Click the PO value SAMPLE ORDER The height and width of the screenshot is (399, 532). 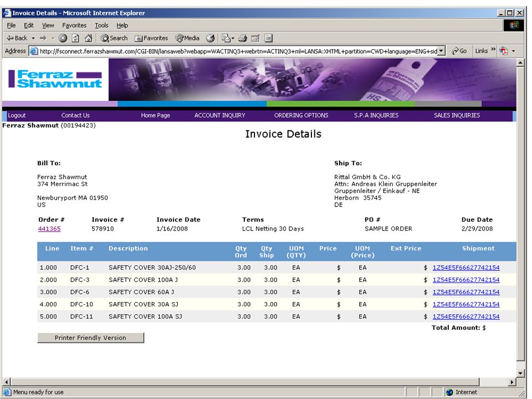pos(388,229)
